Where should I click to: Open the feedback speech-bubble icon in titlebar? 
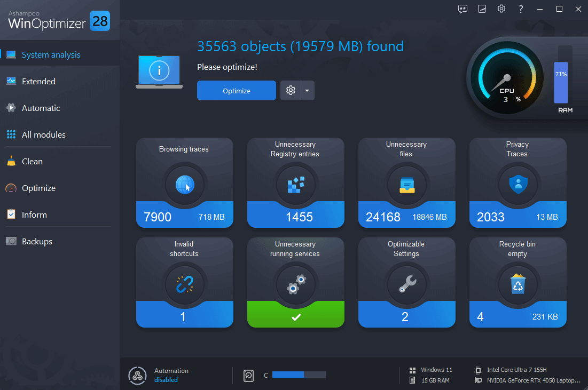462,9
